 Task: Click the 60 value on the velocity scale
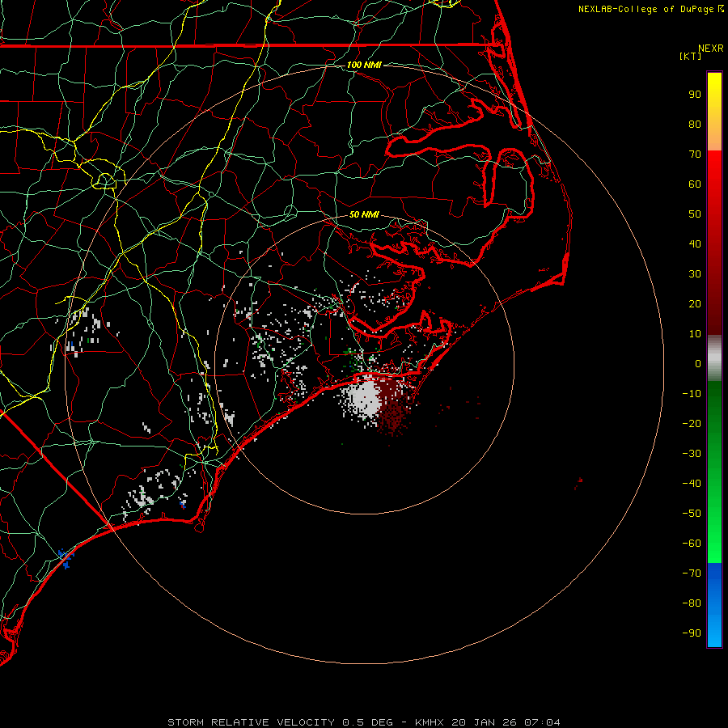695,184
